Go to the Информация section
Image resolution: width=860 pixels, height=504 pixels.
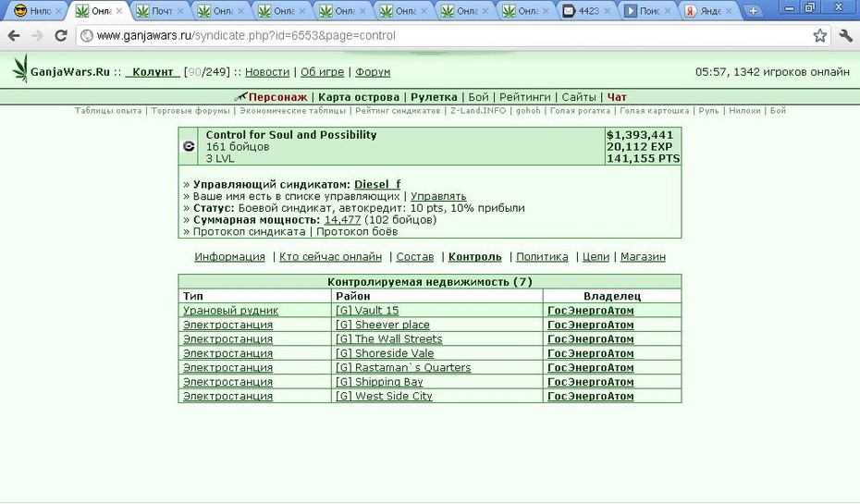coord(230,257)
